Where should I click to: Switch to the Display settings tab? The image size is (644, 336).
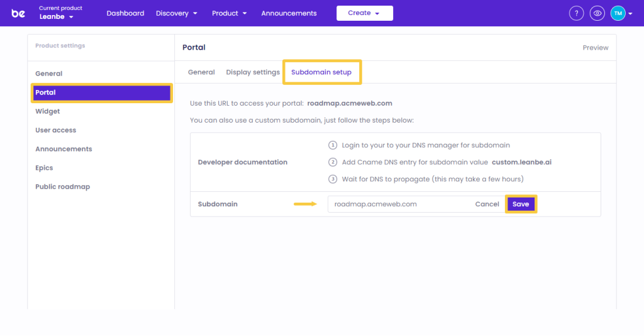pos(253,72)
